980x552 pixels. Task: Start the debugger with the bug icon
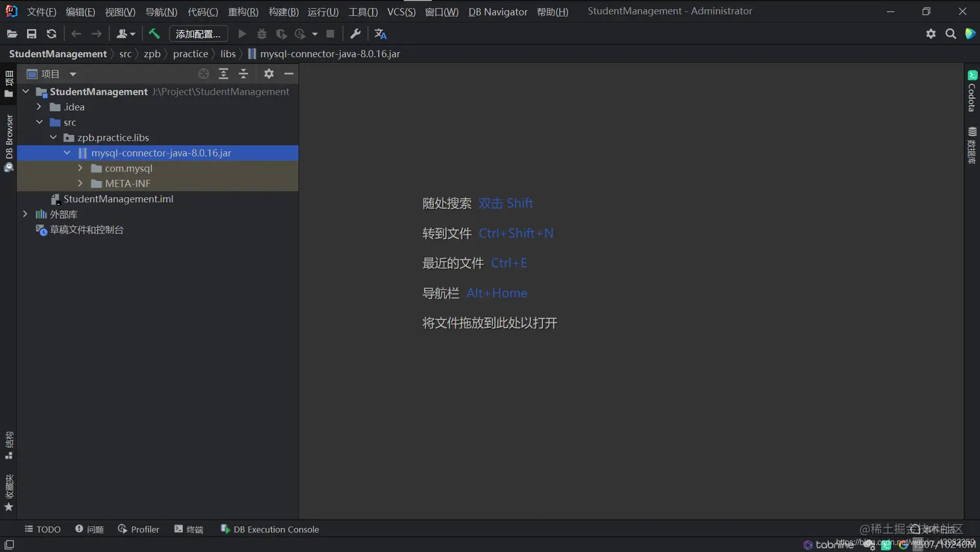tap(261, 34)
